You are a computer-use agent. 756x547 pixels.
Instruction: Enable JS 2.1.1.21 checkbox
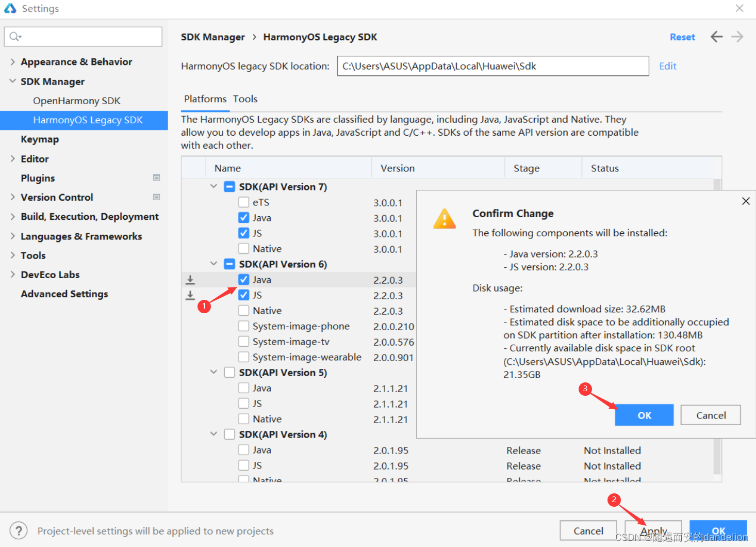tap(244, 404)
